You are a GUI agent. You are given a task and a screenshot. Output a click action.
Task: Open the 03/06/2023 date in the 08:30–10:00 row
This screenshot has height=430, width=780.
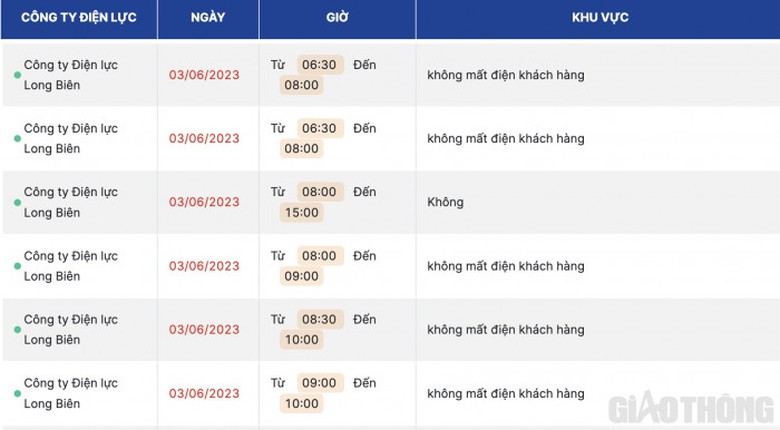(x=204, y=330)
